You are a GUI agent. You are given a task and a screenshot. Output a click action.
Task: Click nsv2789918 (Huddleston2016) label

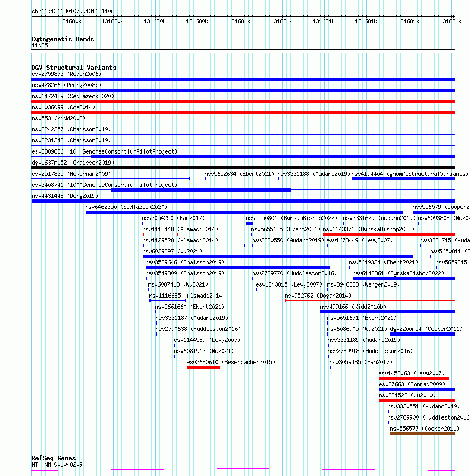[x=370, y=351]
